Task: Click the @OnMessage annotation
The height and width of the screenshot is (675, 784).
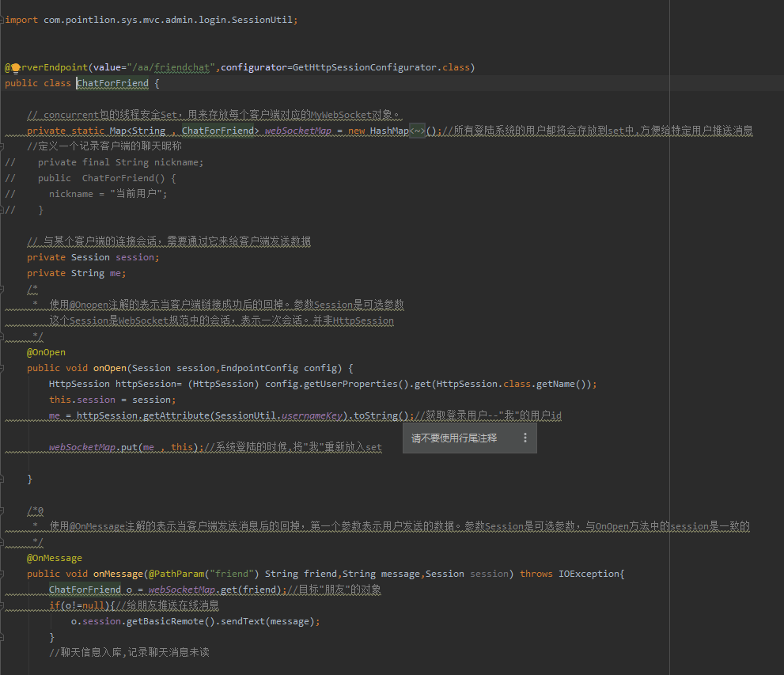Action: click(x=54, y=558)
